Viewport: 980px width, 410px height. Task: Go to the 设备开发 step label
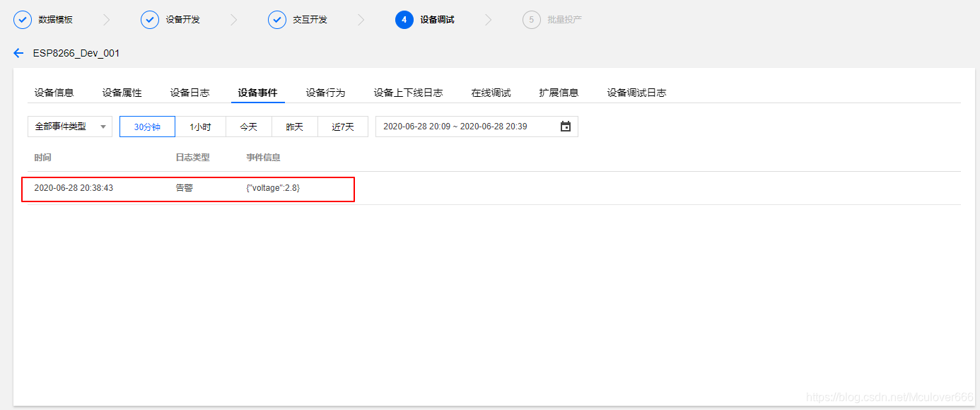183,20
